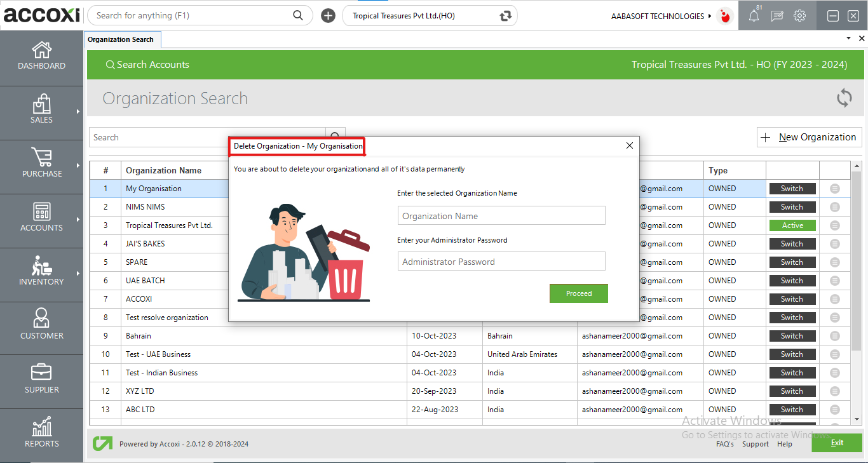Click the Organization Name column header

click(163, 170)
